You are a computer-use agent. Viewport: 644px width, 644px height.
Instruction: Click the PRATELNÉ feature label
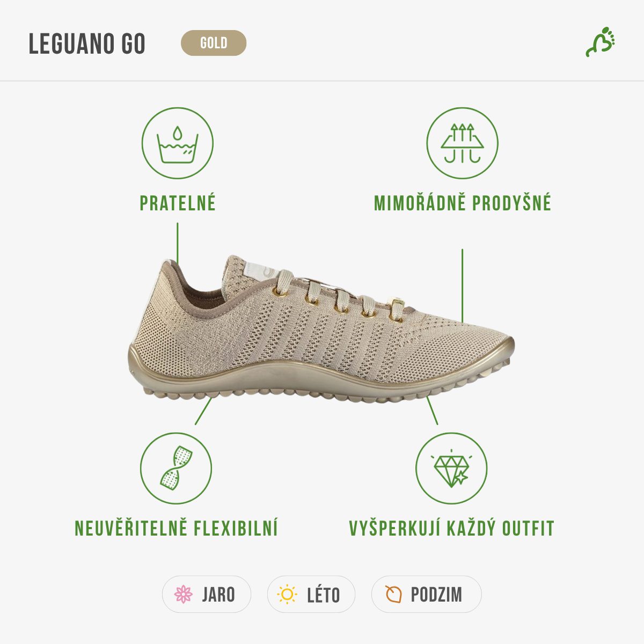178,203
